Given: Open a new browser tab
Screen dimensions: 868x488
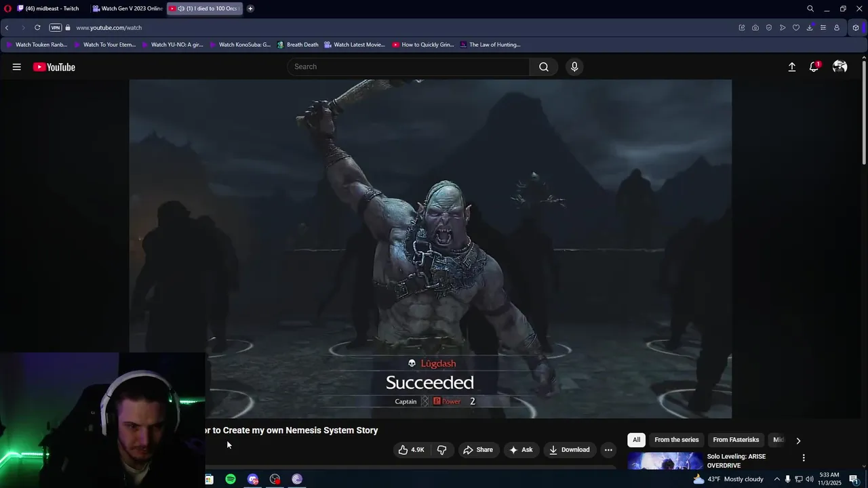Looking at the screenshot, I should tap(250, 9).
